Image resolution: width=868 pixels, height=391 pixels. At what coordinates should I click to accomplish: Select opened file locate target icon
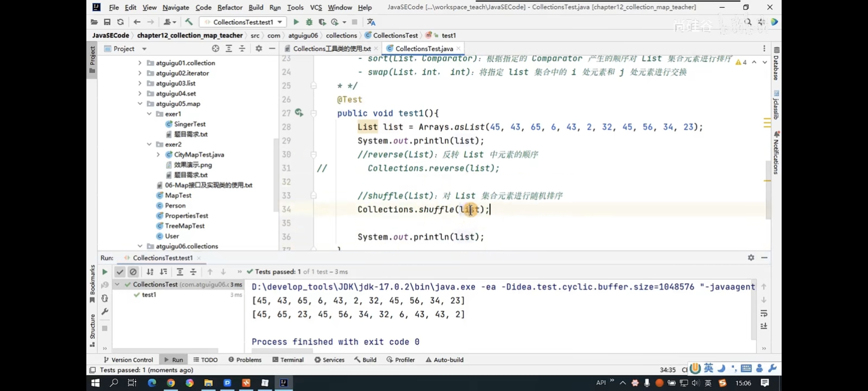[x=216, y=49]
